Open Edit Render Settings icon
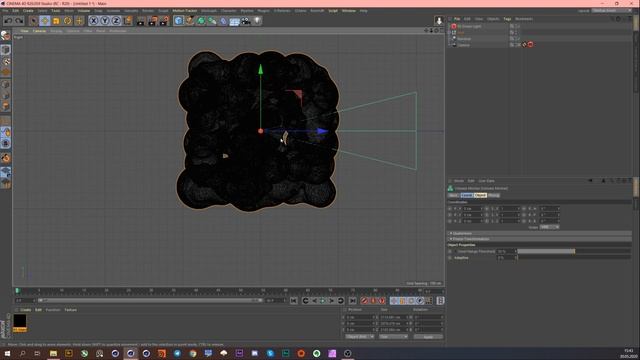This screenshot has width=640, height=360. click(x=164, y=20)
